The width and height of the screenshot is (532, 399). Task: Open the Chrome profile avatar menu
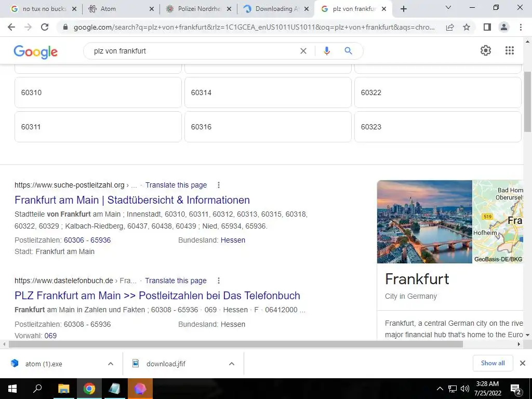pyautogui.click(x=504, y=27)
